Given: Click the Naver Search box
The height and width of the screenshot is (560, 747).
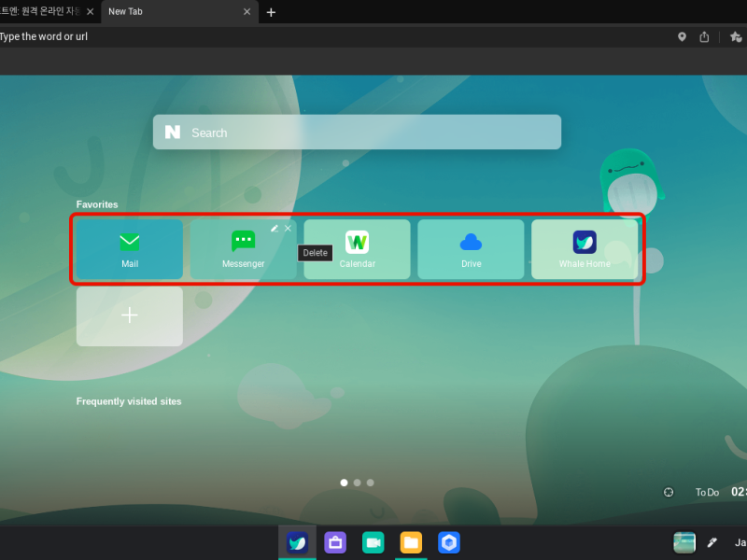Looking at the screenshot, I should pyautogui.click(x=357, y=132).
